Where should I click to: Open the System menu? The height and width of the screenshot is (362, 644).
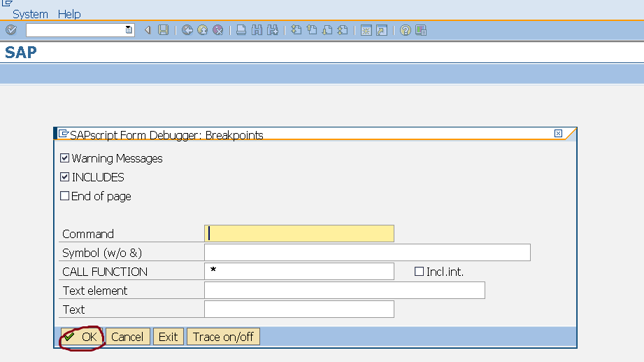point(30,14)
